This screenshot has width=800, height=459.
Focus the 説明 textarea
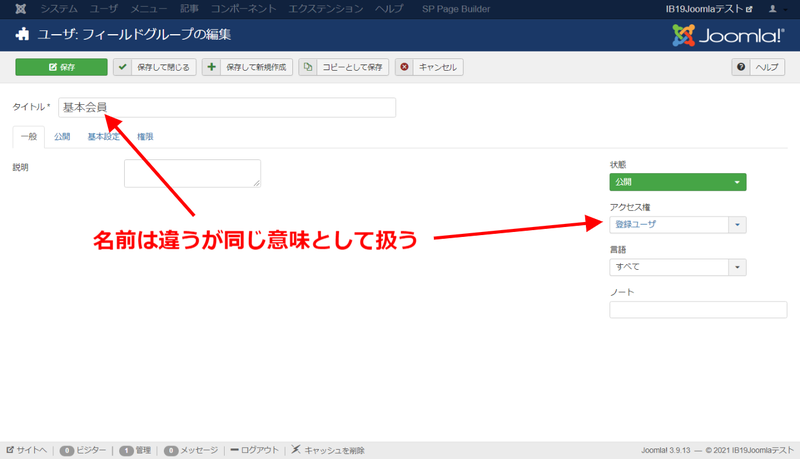coord(192,173)
